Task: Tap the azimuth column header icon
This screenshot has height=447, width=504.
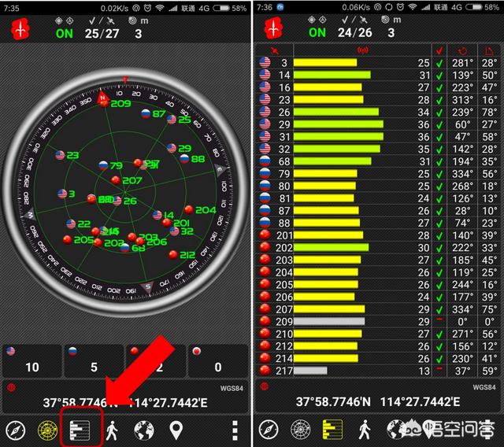Action: [x=462, y=50]
